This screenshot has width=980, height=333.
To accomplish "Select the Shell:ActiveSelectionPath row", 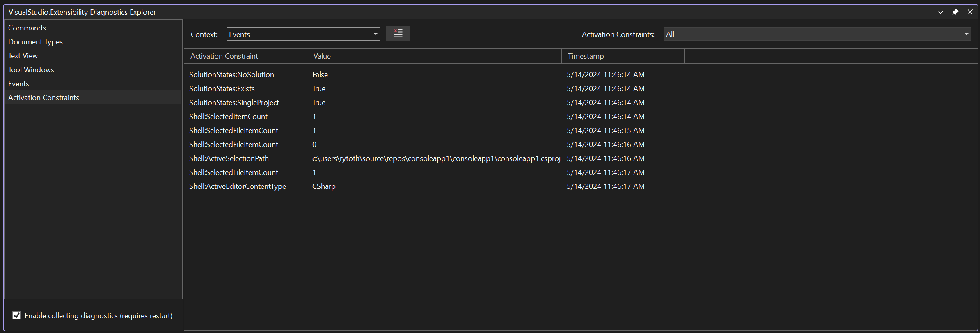I will click(x=581, y=158).
